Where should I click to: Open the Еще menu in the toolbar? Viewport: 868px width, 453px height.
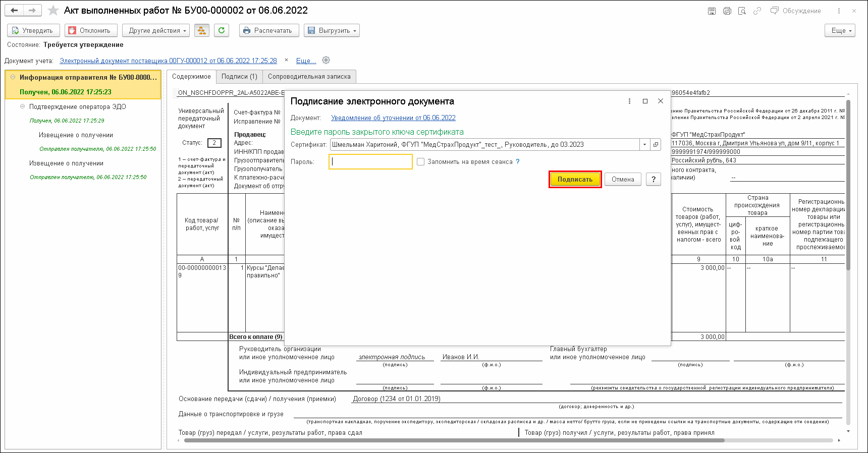pyautogui.click(x=840, y=30)
